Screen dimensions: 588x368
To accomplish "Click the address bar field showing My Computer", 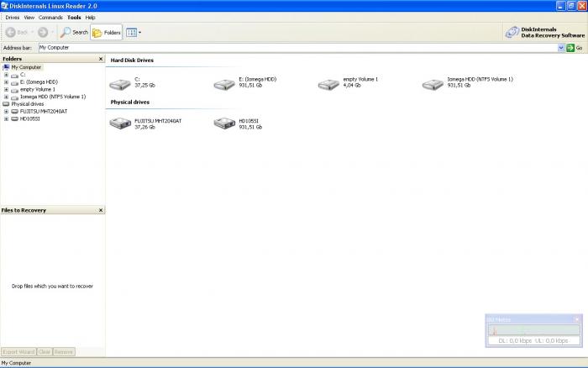I will coord(298,48).
